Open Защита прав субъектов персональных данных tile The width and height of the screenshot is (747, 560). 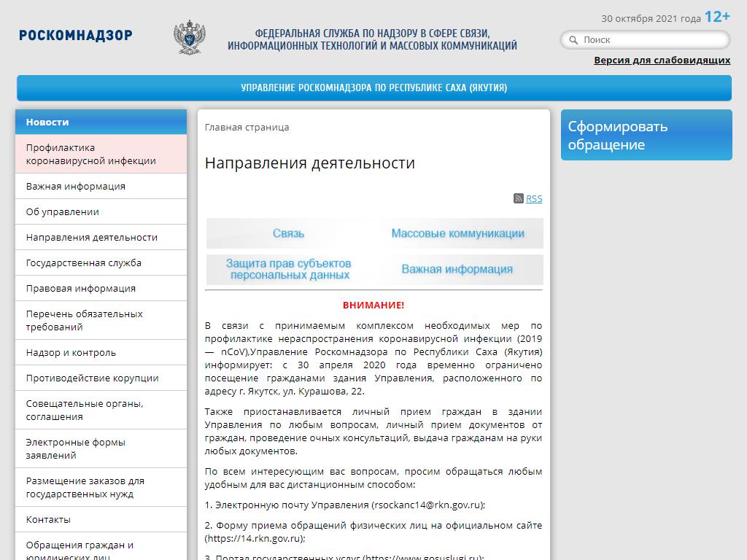[289, 269]
